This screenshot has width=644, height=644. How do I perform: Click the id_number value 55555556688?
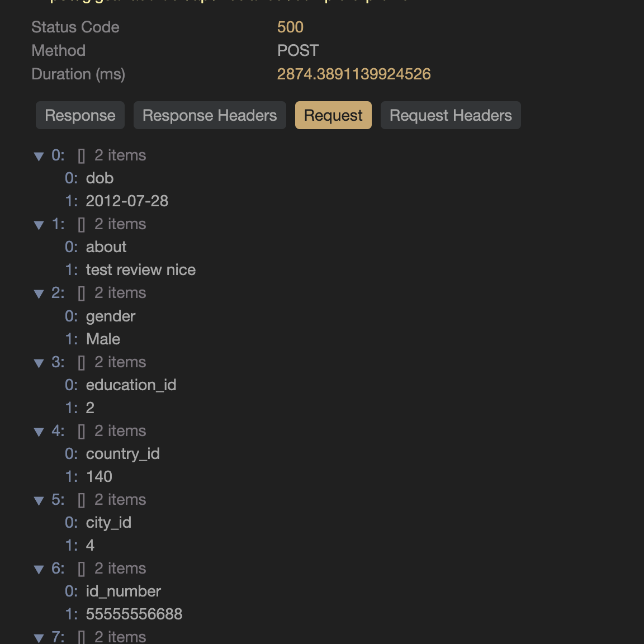(x=134, y=614)
